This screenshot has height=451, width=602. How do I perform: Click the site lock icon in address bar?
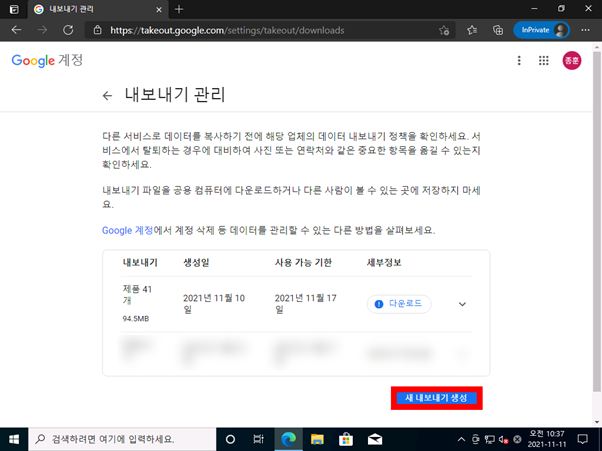click(98, 30)
